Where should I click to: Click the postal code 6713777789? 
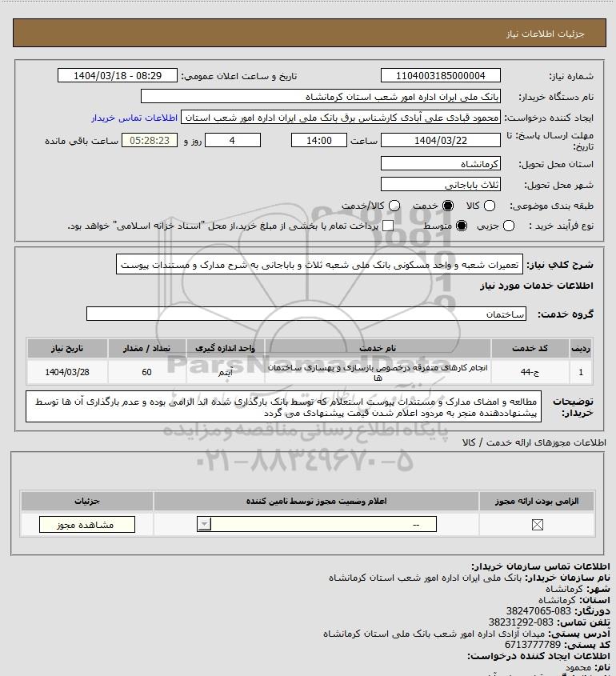pos(533,645)
